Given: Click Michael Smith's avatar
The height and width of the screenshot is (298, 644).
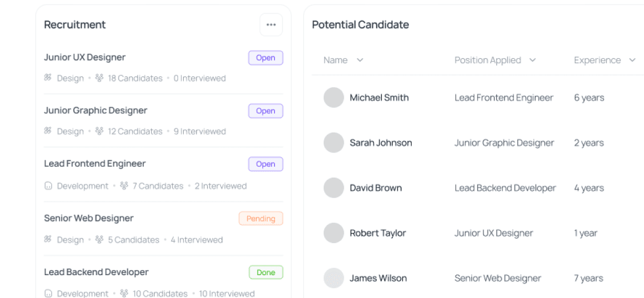Looking at the screenshot, I should (x=334, y=98).
